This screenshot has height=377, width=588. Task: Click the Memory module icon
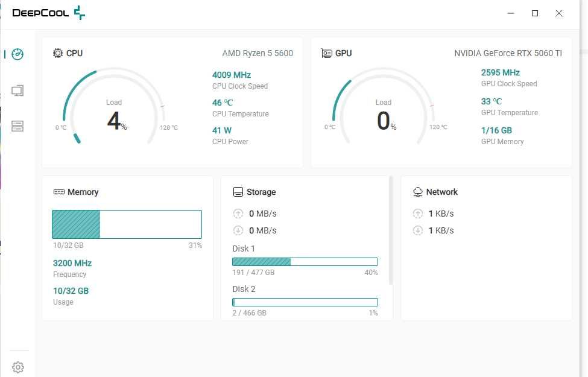[x=59, y=192]
